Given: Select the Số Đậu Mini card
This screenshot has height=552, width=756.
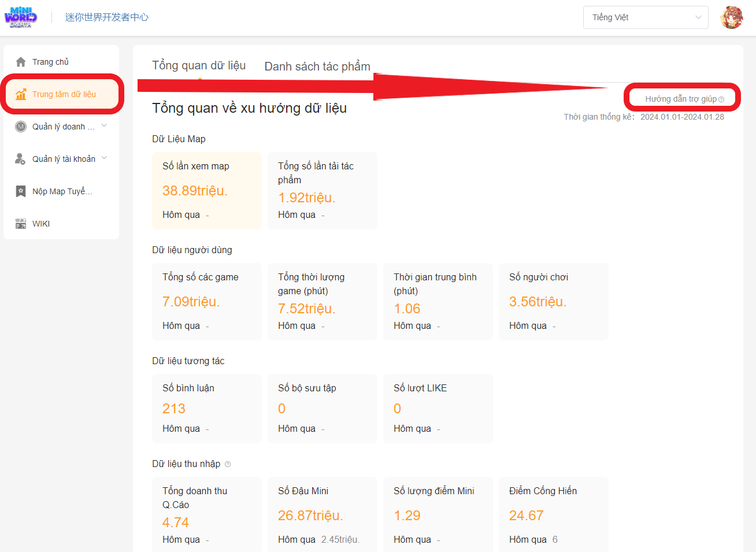Looking at the screenshot, I should 322,514.
